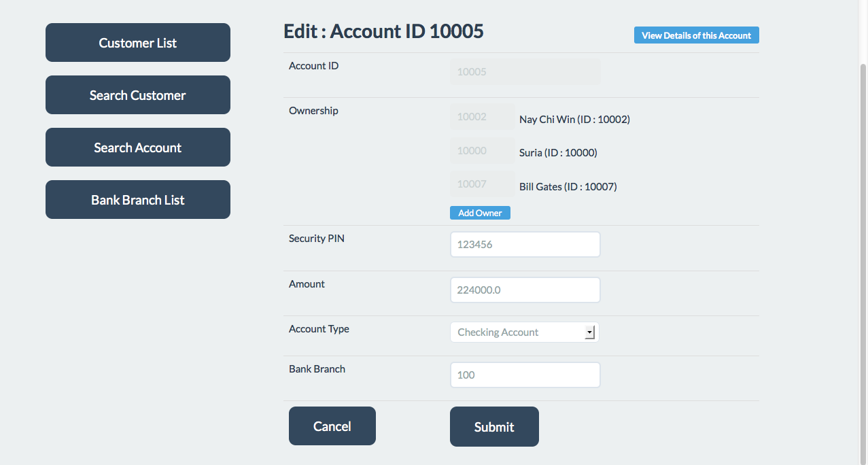Open the Account Type dropdown
This screenshot has height=465, width=868.
pos(524,332)
